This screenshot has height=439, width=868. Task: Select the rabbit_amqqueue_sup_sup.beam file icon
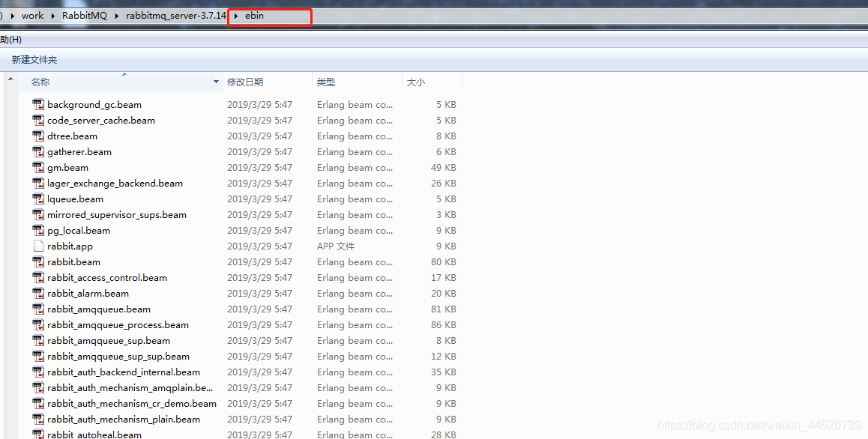click(x=38, y=356)
